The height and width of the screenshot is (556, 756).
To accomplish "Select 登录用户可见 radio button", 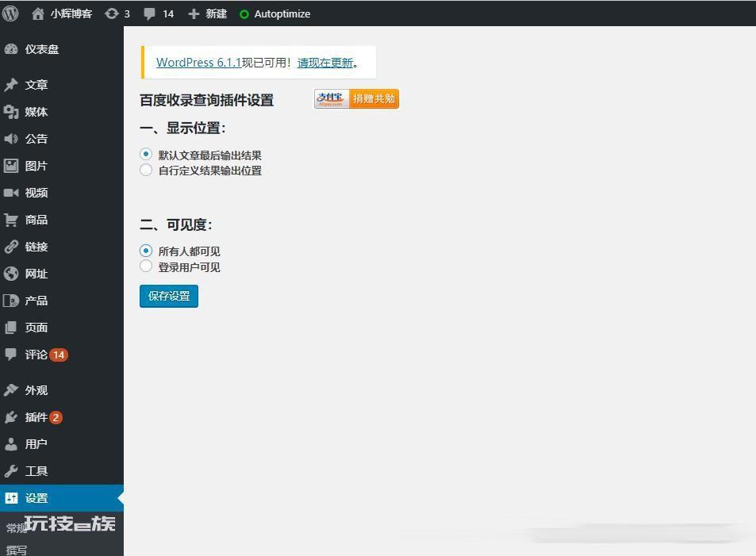I will [146, 266].
